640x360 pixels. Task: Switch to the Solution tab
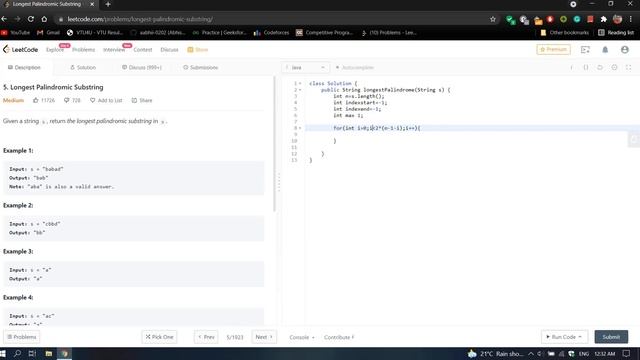(83, 67)
